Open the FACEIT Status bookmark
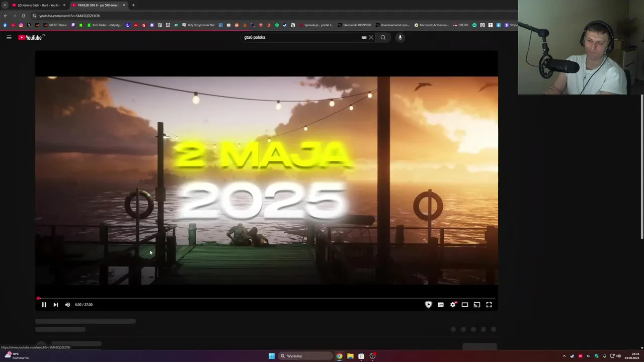This screenshot has height=362, width=644. point(55,25)
